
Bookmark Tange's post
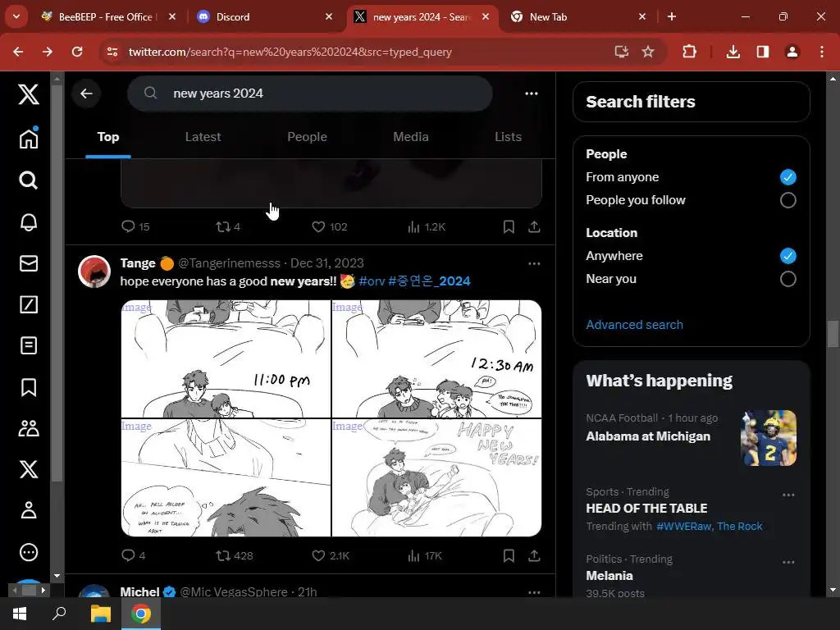(x=509, y=555)
